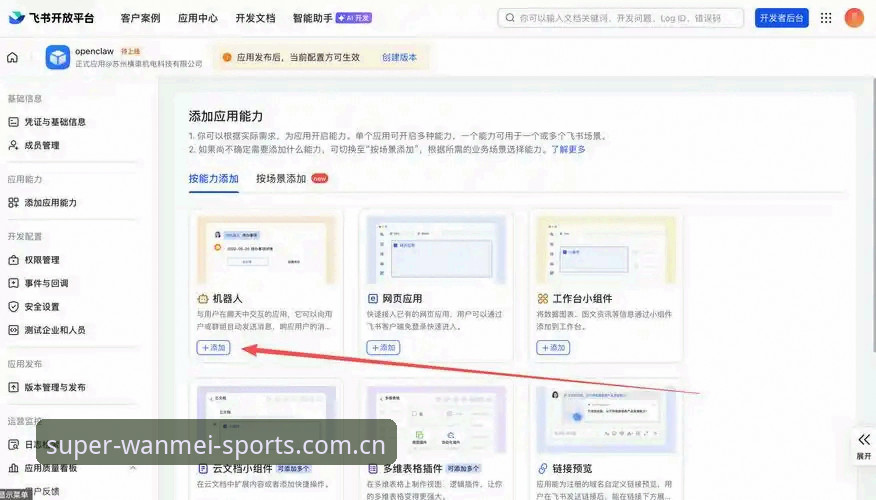Open the nine-dot app grid

coord(826,18)
